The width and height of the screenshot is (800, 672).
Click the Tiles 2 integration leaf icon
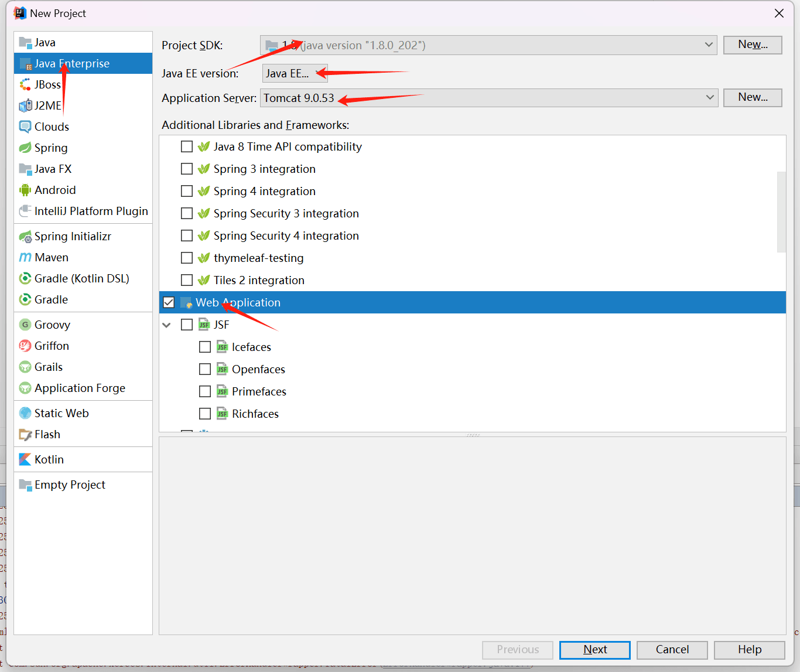(x=204, y=280)
